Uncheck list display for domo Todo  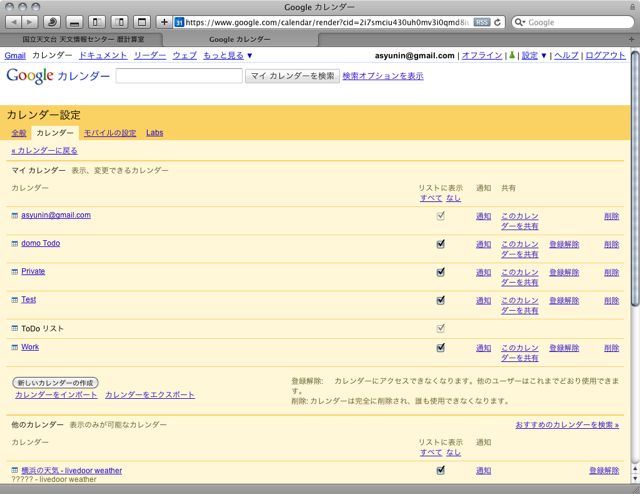pyautogui.click(x=440, y=244)
